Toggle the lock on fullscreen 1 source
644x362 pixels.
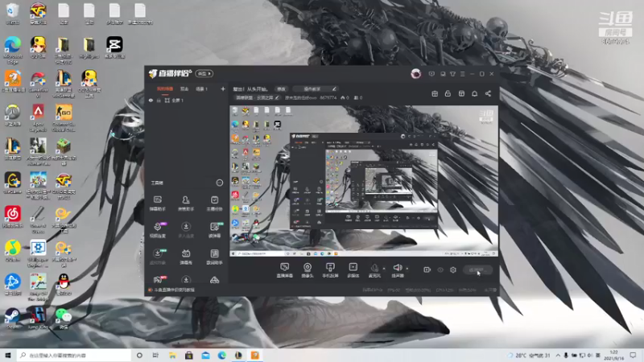pyautogui.click(x=159, y=100)
